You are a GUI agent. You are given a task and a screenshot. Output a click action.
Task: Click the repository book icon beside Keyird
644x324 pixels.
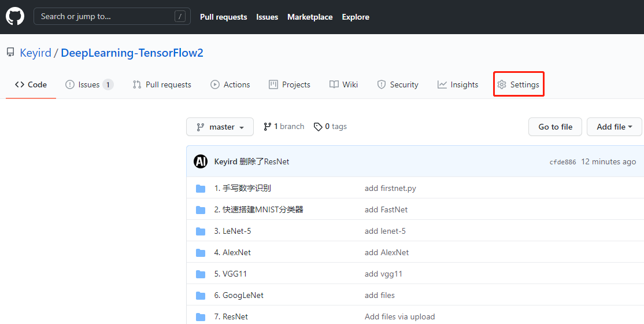pyautogui.click(x=10, y=53)
